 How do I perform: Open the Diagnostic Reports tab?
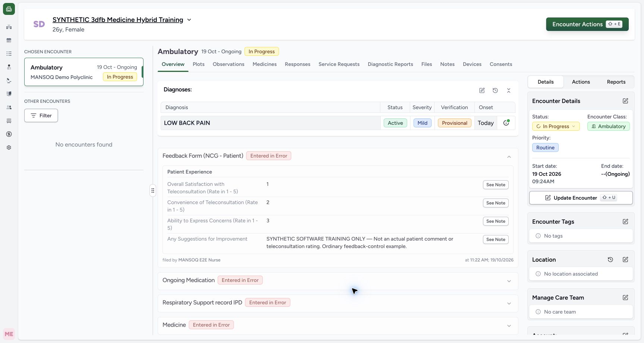pyautogui.click(x=390, y=64)
